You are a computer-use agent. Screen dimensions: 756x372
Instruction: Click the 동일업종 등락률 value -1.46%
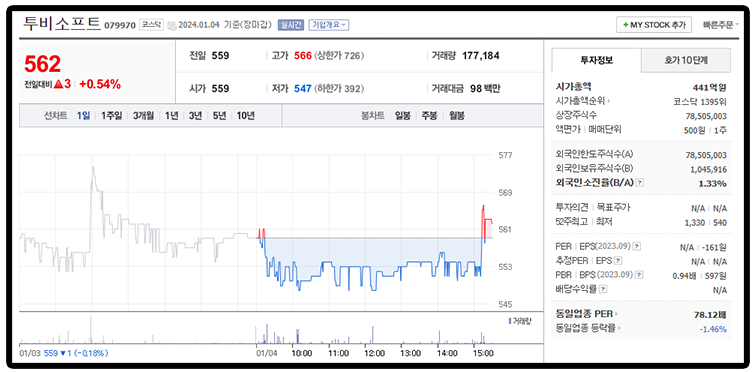(713, 329)
